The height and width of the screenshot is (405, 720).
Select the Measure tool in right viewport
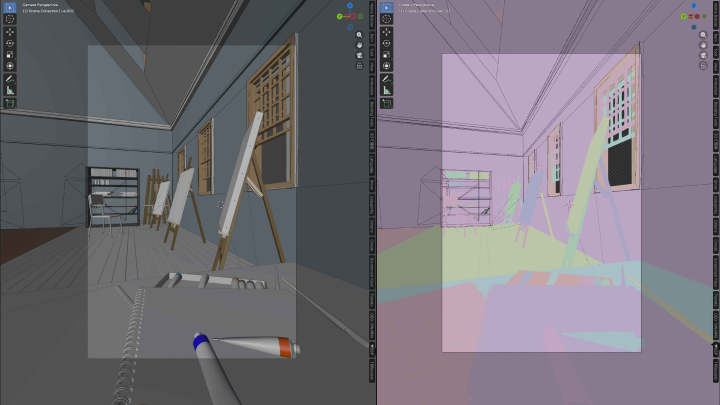point(386,90)
